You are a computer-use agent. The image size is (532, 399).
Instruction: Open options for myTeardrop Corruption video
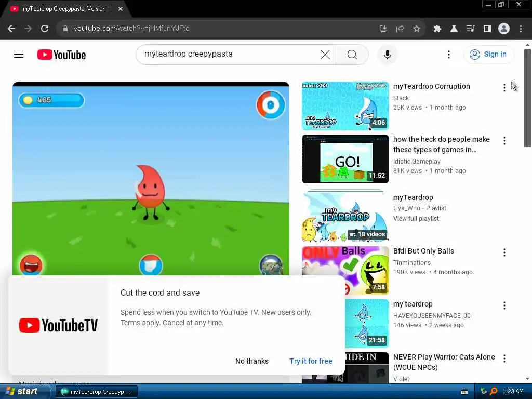point(504,87)
